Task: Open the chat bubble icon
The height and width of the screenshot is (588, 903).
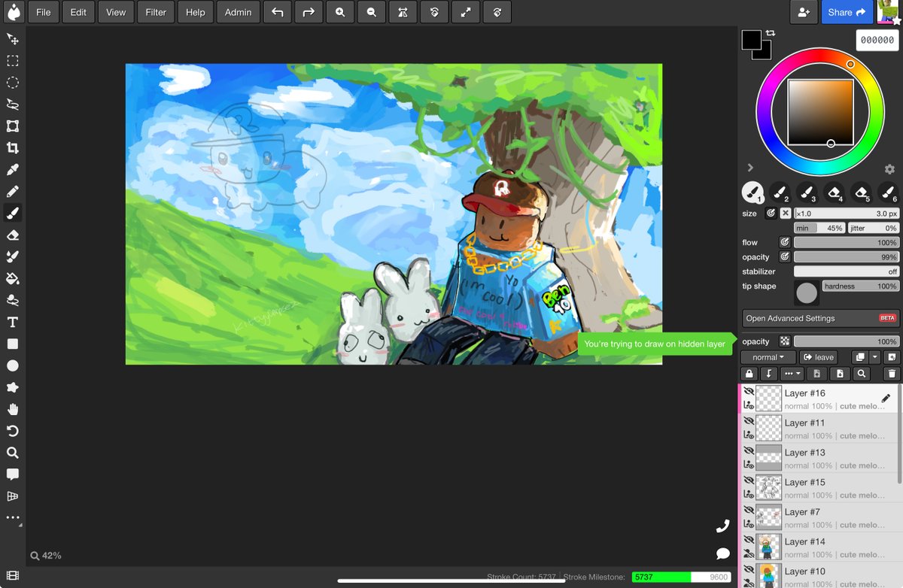Action: (x=723, y=553)
